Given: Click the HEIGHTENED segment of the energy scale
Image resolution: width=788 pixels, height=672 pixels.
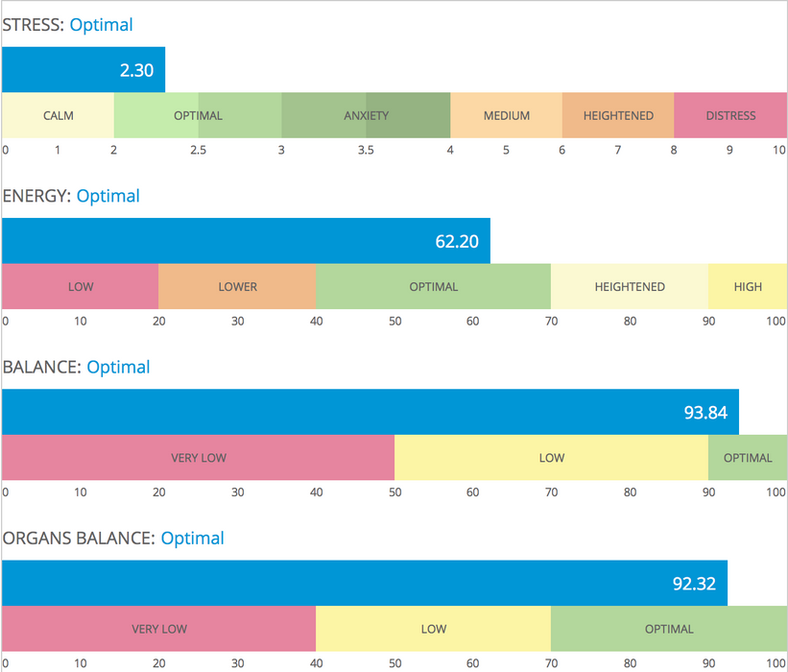Looking at the screenshot, I should coord(630,286).
